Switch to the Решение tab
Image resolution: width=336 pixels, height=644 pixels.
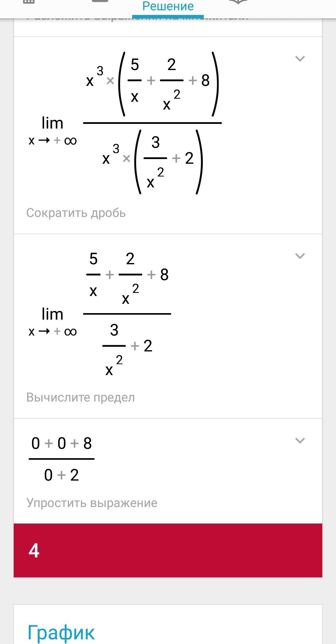click(168, 7)
